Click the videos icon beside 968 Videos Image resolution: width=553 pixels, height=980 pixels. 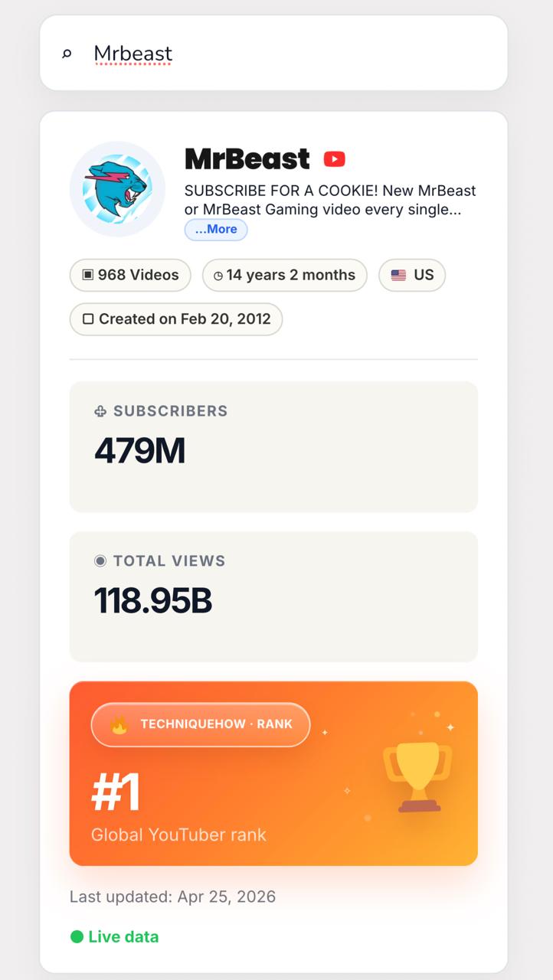pos(88,275)
